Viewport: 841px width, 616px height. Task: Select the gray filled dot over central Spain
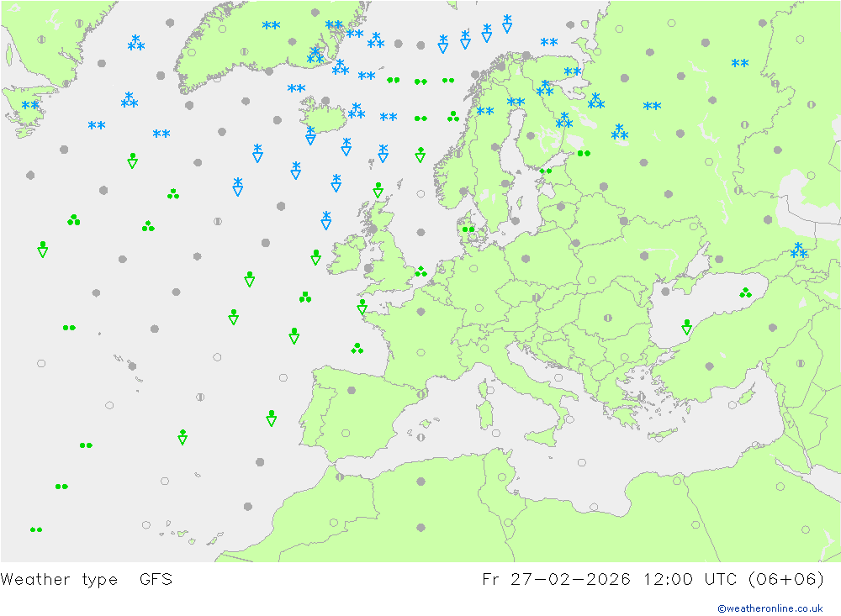[x=352, y=390]
